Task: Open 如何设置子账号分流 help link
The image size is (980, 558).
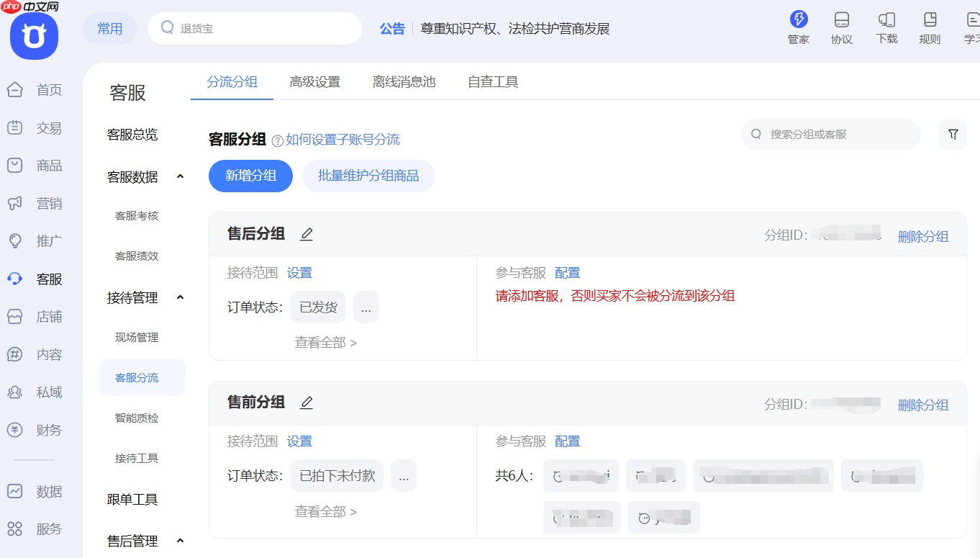Action: click(x=342, y=140)
